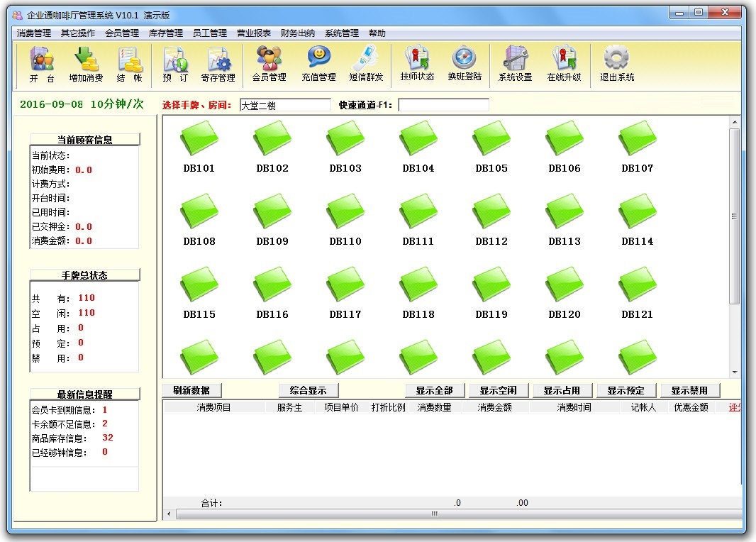Select table DB107
Image resolution: width=756 pixels, height=542 pixels.
point(637,147)
